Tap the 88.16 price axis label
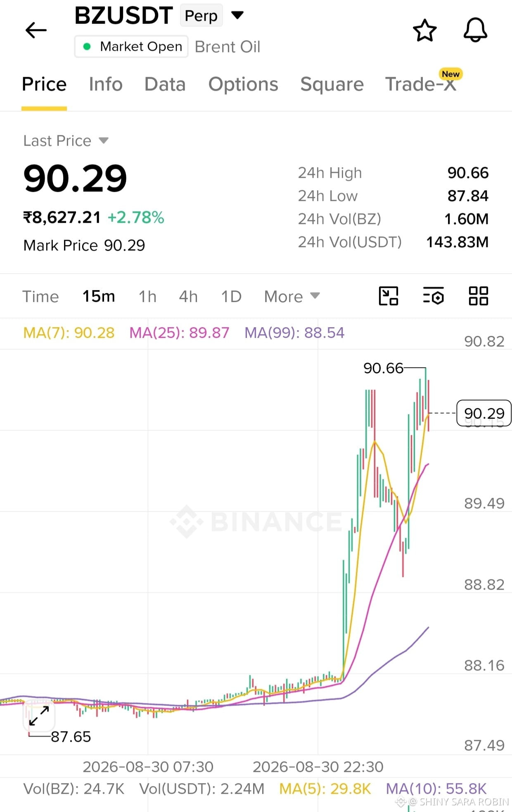Screen dimensions: 512x812 (x=484, y=666)
